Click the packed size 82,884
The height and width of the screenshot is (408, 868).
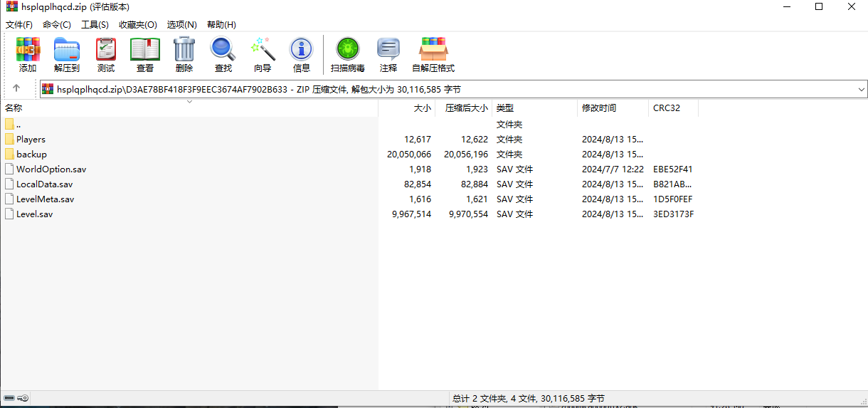475,184
